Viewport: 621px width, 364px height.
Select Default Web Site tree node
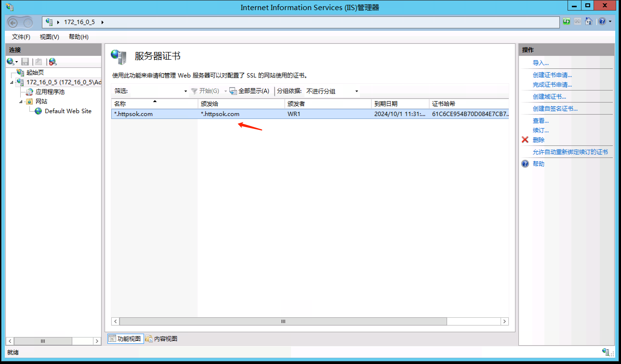click(x=68, y=111)
